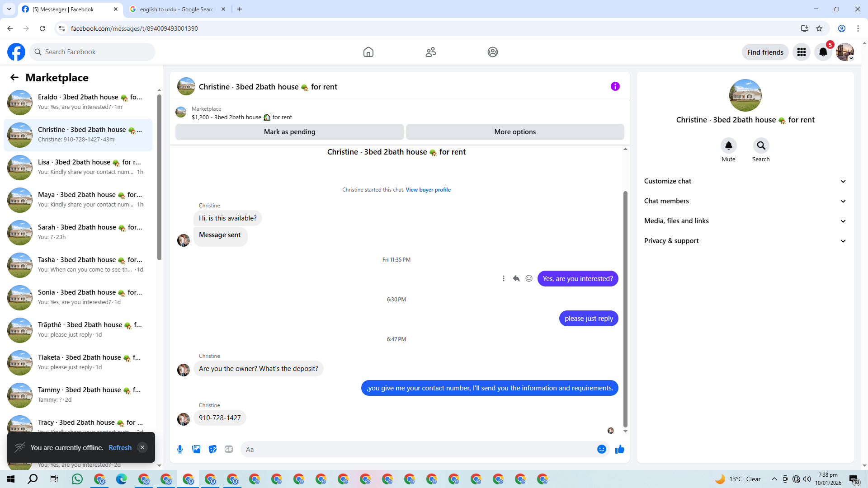This screenshot has height=488, width=868.
Task: Send a thumbs-up like
Action: [x=619, y=449]
